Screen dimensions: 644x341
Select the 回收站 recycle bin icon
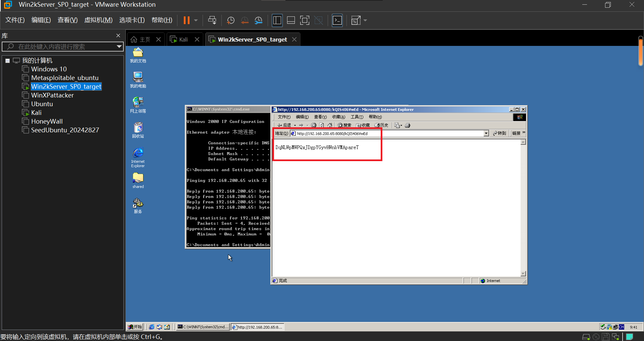pos(138,130)
